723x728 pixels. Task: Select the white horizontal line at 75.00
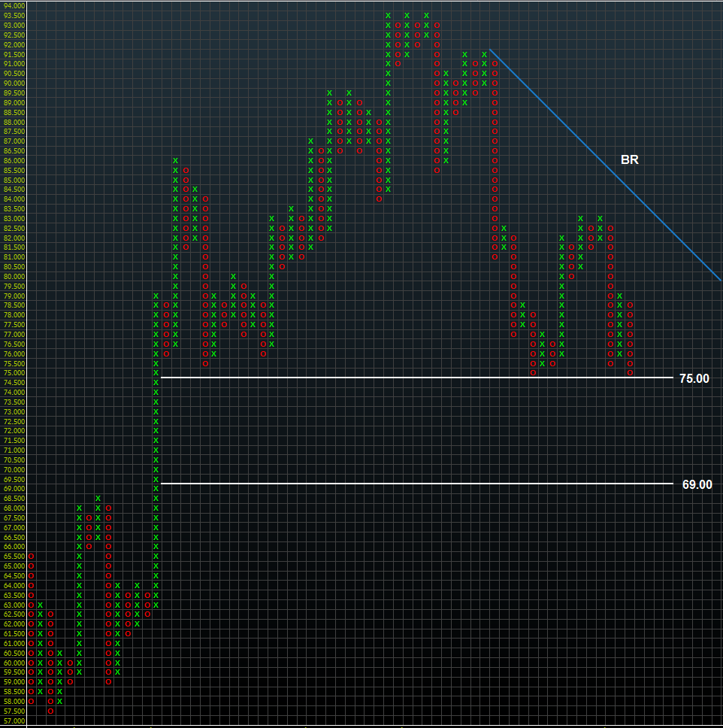(413, 377)
